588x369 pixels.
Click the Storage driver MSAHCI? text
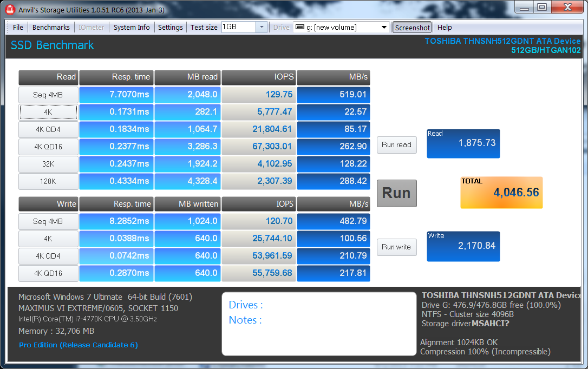click(x=466, y=324)
